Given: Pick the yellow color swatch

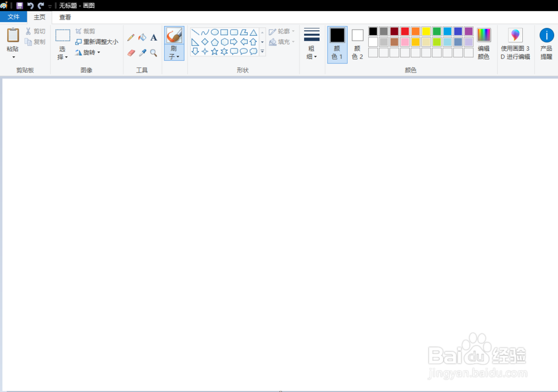Looking at the screenshot, I should [x=426, y=31].
